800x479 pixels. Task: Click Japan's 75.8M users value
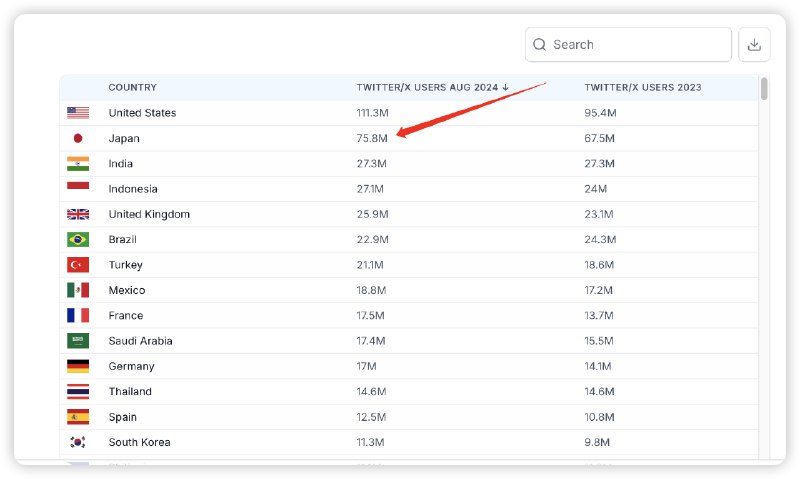371,138
